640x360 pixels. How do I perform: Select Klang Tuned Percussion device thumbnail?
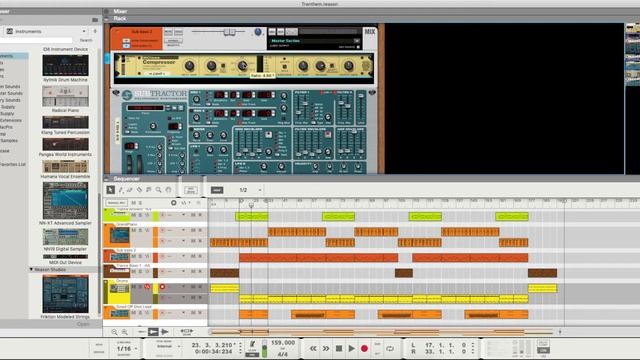[65, 122]
